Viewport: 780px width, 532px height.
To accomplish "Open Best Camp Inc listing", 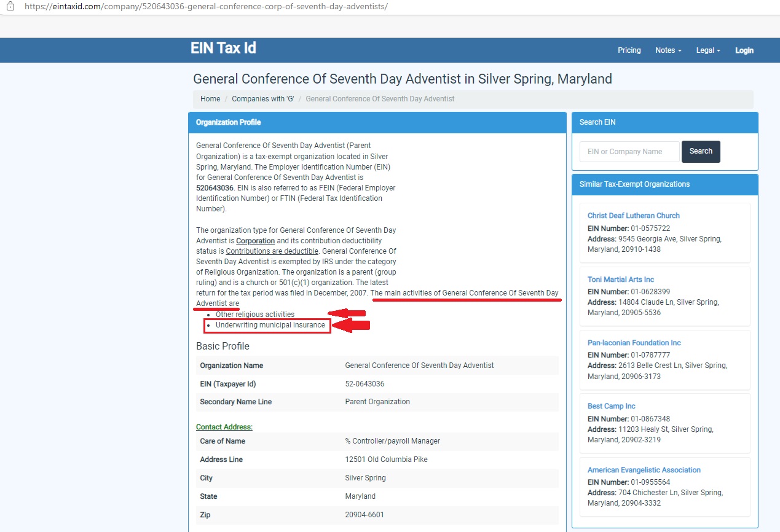I will click(611, 406).
